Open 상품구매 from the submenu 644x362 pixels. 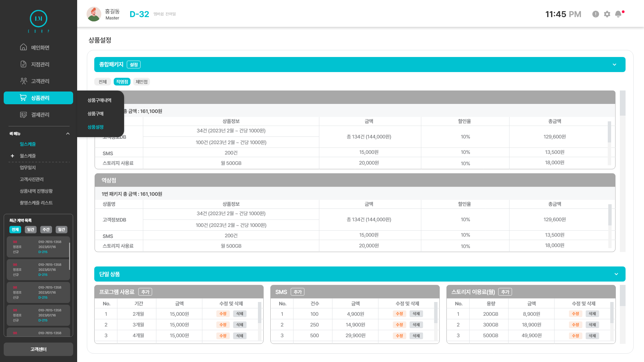click(96, 114)
